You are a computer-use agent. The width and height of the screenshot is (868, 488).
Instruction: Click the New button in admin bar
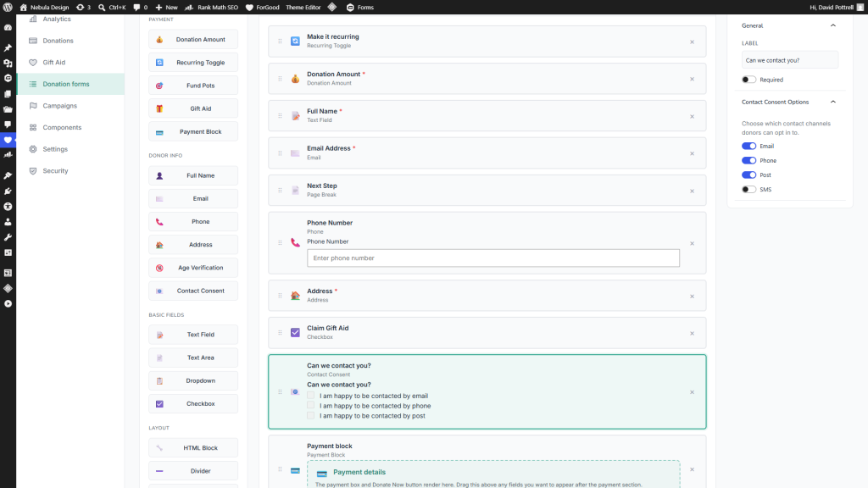pos(166,7)
